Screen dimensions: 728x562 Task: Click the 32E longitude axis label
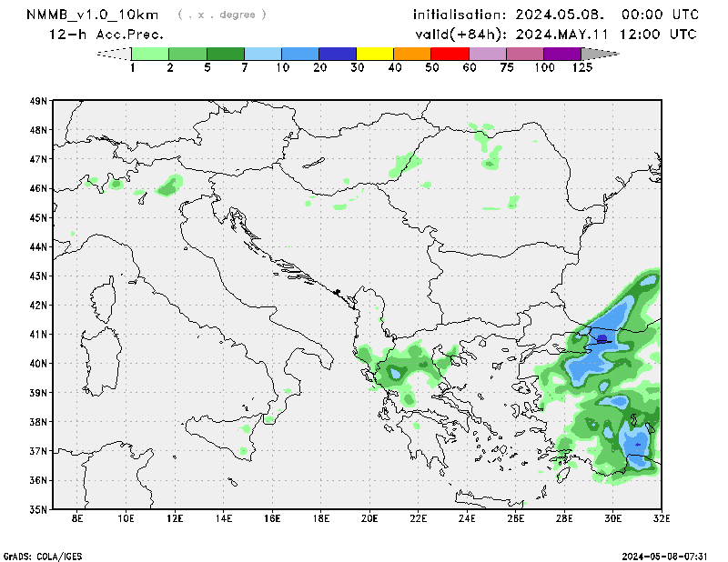click(x=662, y=519)
